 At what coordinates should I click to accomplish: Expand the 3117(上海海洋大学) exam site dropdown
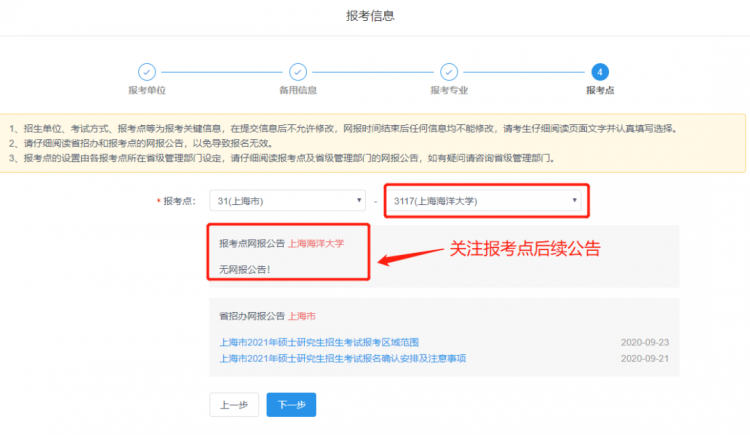[486, 201]
